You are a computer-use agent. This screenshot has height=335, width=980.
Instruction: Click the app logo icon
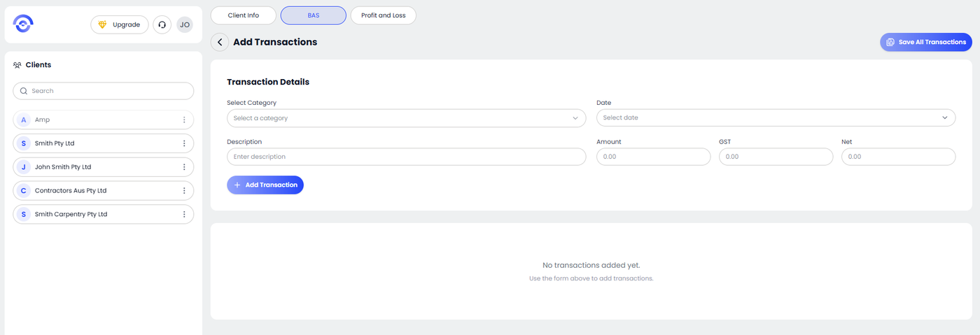pyautogui.click(x=23, y=24)
